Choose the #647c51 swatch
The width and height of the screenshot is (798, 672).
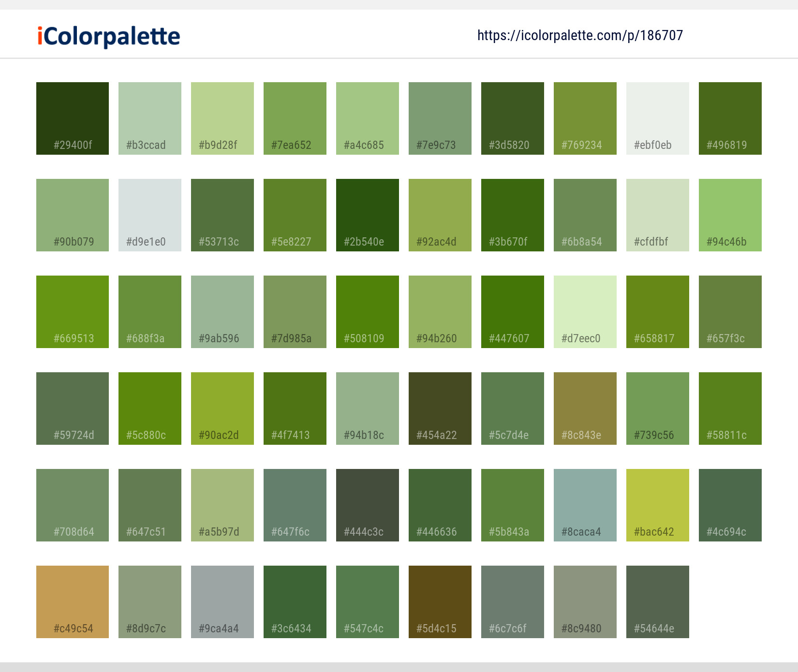click(150, 505)
